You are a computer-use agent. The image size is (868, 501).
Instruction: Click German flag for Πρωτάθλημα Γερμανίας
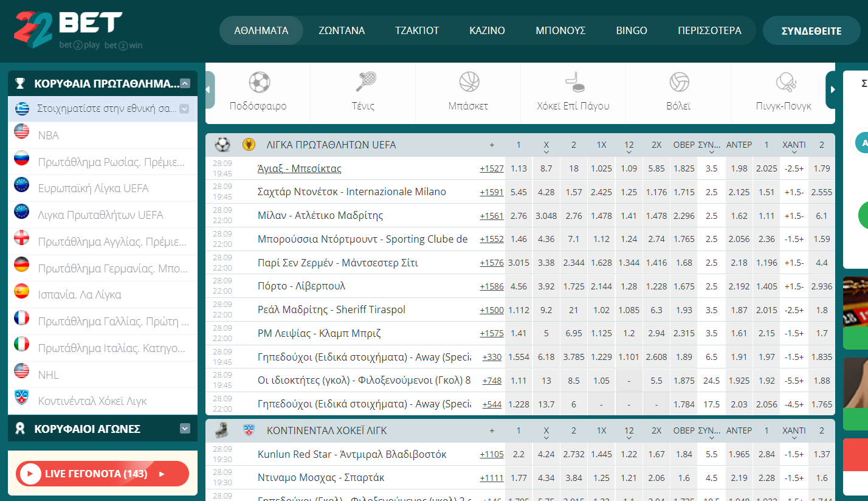click(x=22, y=264)
